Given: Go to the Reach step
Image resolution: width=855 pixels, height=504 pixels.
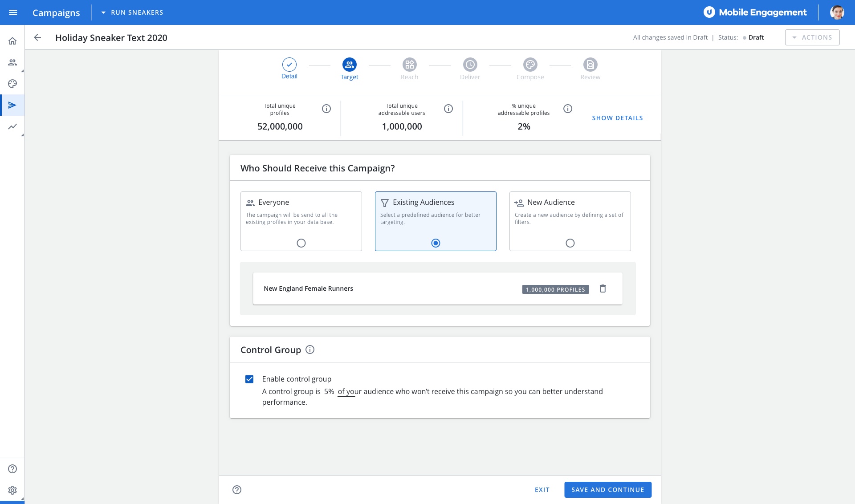Looking at the screenshot, I should pyautogui.click(x=410, y=69).
